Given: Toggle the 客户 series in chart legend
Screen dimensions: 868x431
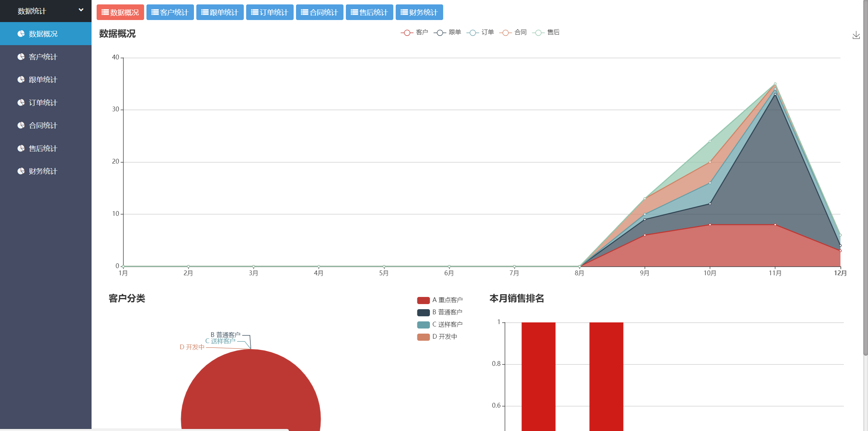Looking at the screenshot, I should [x=414, y=33].
